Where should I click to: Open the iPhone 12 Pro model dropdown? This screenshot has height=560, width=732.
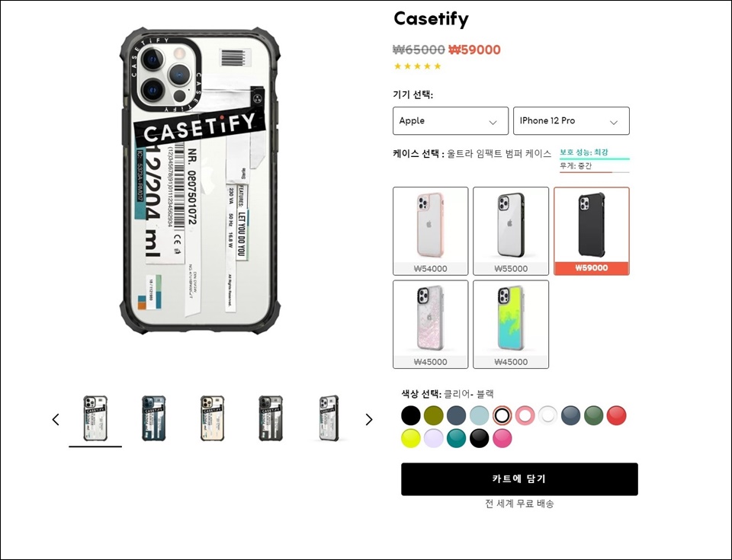[x=571, y=121]
